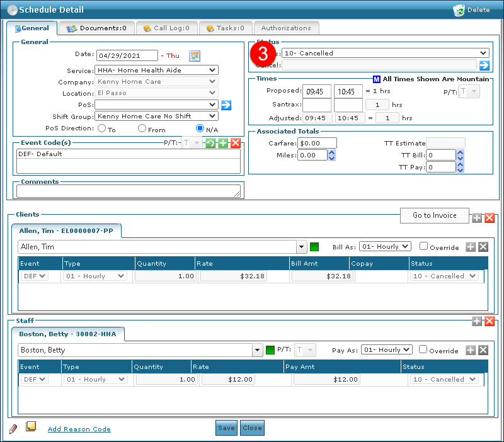Open the Authorizations tab

[x=286, y=28]
